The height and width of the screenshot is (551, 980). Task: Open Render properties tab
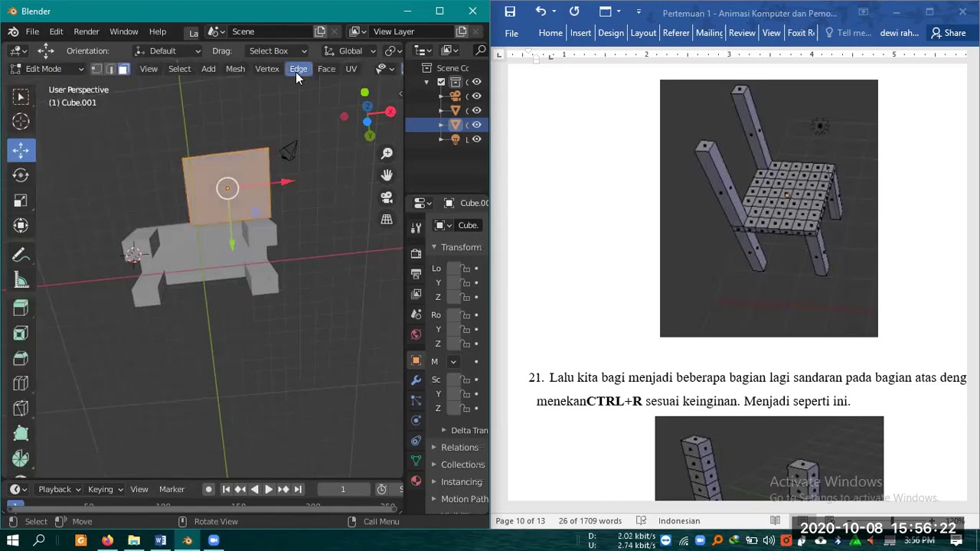pyautogui.click(x=416, y=253)
